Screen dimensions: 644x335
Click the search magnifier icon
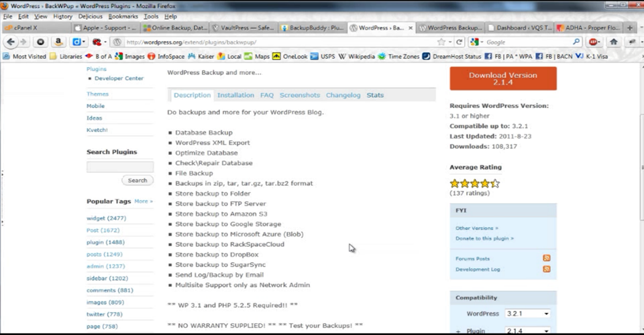tap(576, 42)
